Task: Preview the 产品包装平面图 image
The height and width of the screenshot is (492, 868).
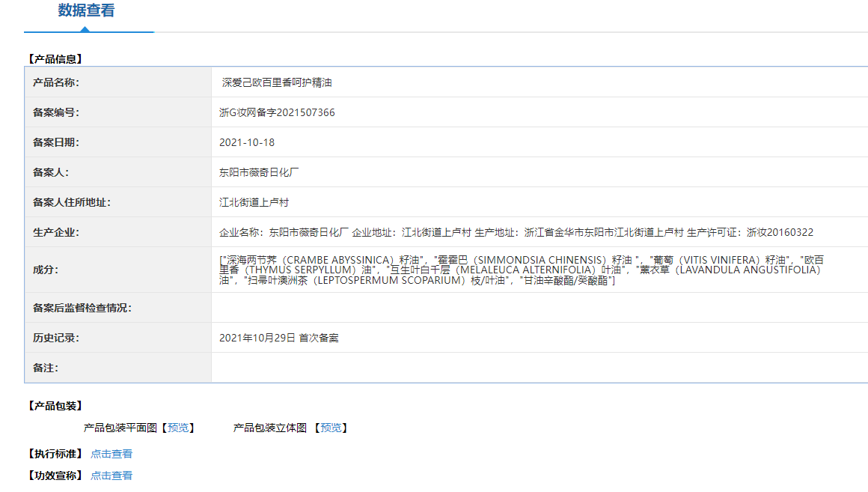Action: click(178, 428)
